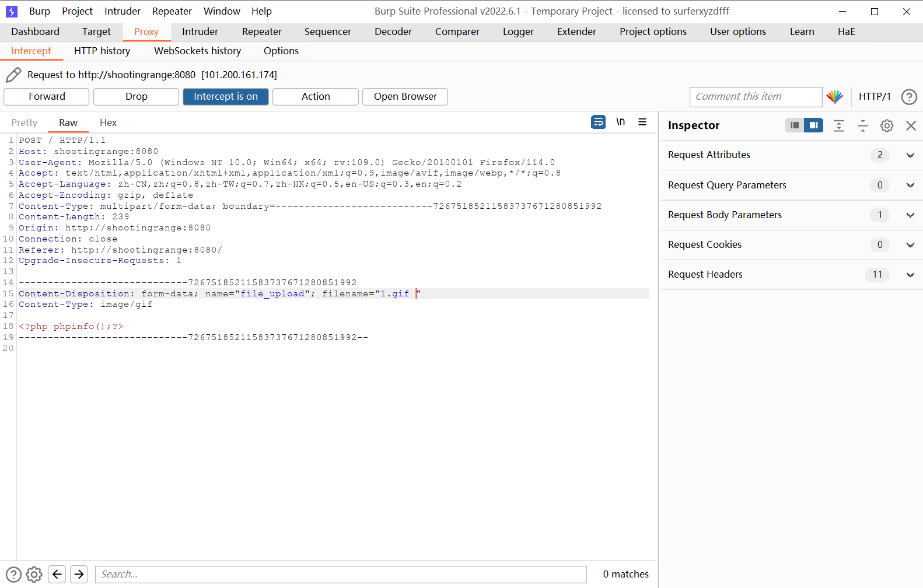Open the help icon beside HTTP/1
Viewport: 923px width, 588px height.
tap(909, 97)
